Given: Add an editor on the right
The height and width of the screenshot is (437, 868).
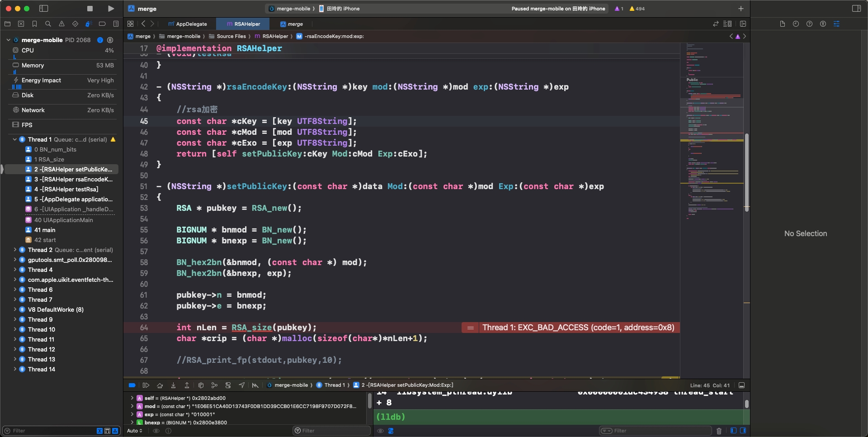Looking at the screenshot, I should (743, 24).
